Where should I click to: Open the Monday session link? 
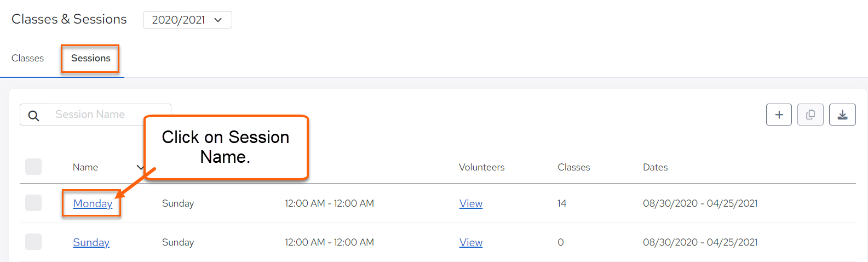[x=93, y=203]
